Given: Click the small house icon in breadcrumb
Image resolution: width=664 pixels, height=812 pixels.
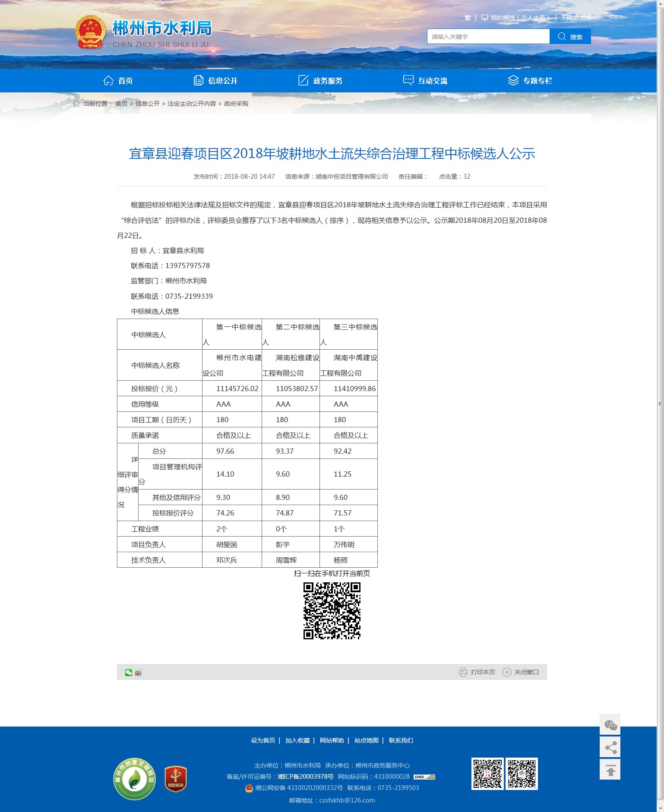Looking at the screenshot, I should (76, 104).
